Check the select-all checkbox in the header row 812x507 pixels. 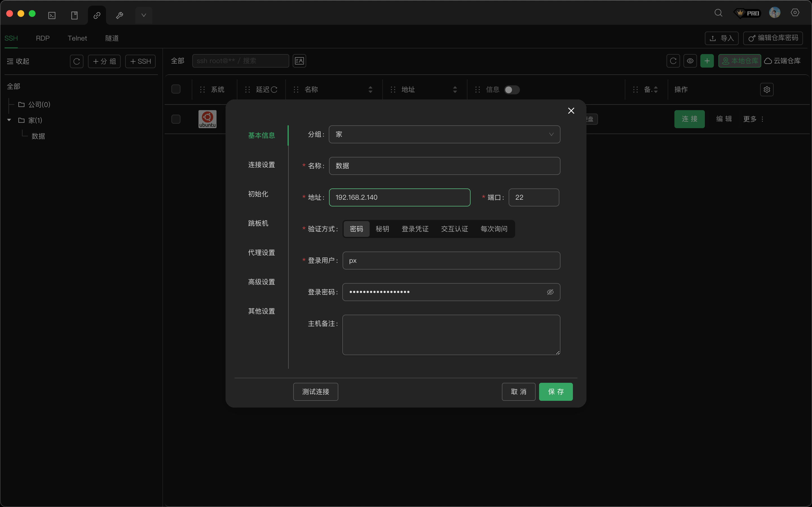pyautogui.click(x=176, y=89)
